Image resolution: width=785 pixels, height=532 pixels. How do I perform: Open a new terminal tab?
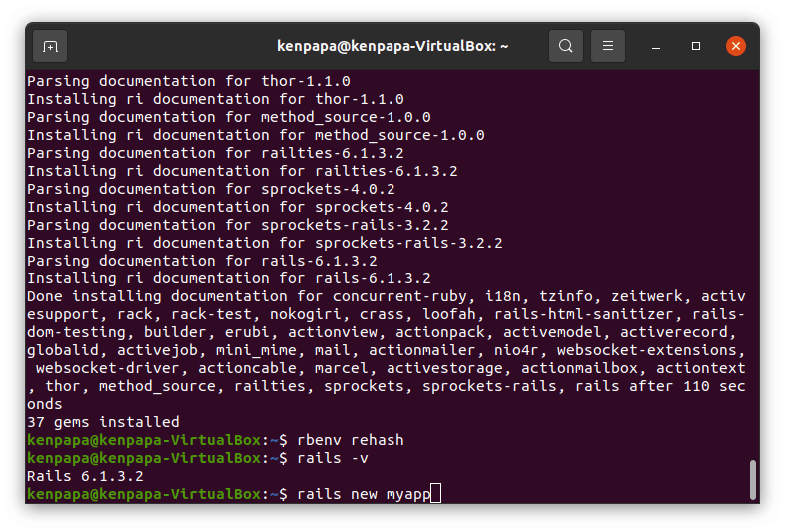pos(50,46)
